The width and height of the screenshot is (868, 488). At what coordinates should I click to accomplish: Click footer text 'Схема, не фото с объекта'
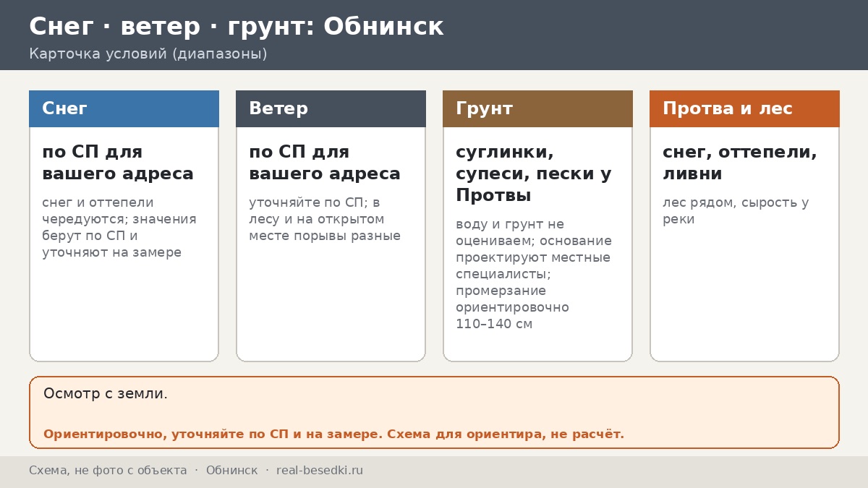click(x=108, y=471)
